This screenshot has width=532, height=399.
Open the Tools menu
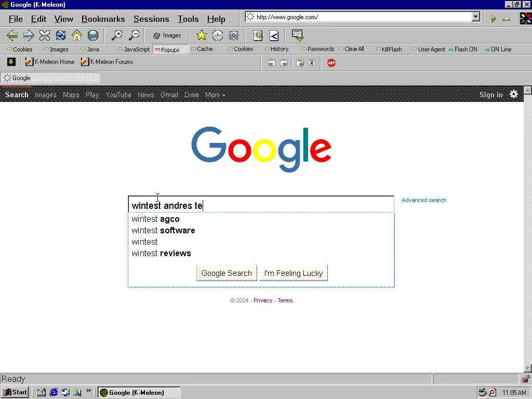point(188,19)
